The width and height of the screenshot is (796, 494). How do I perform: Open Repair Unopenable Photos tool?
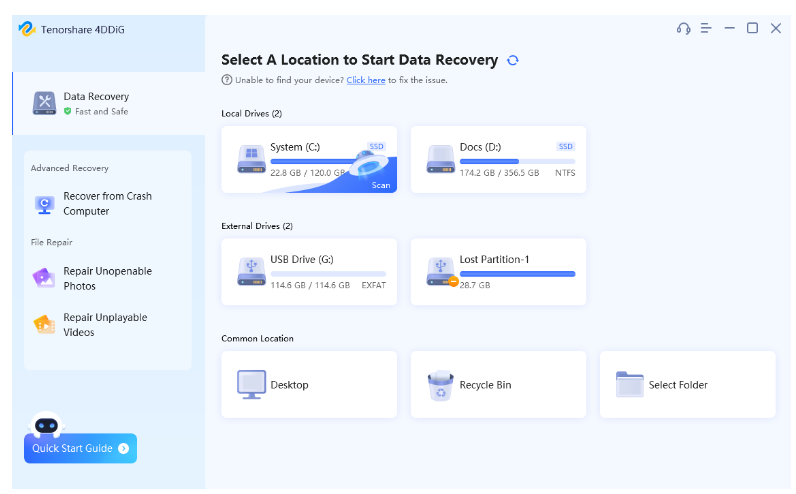[106, 278]
